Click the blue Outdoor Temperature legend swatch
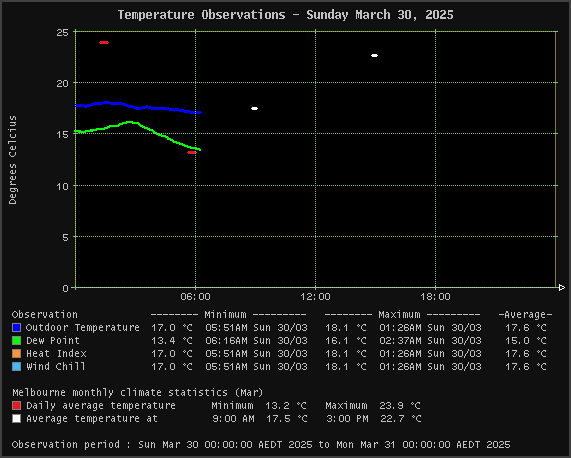Image resolution: width=571 pixels, height=458 pixels. pyautogui.click(x=16, y=327)
